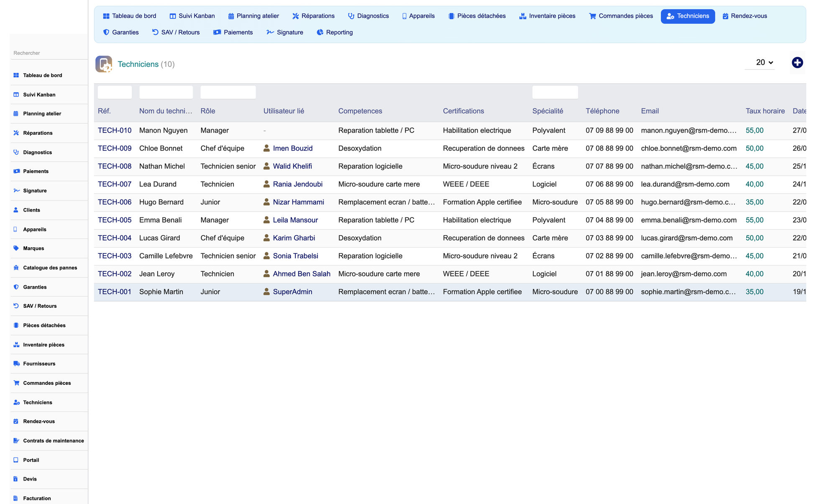Click the Suivi Kanban sidebar icon

[x=16, y=95]
